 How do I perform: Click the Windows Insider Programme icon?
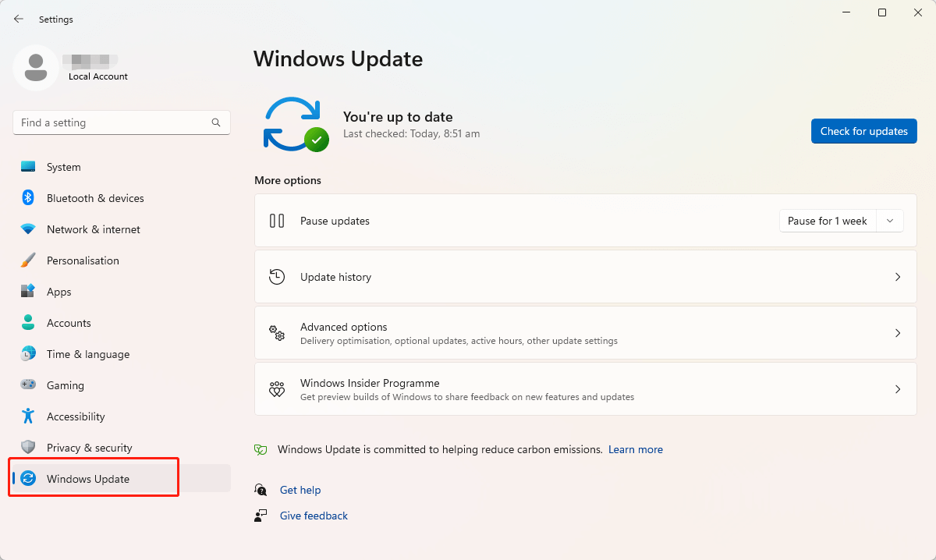(x=277, y=389)
